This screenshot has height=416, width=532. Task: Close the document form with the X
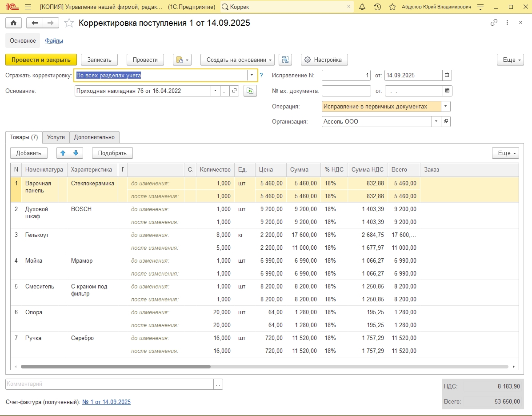520,22
